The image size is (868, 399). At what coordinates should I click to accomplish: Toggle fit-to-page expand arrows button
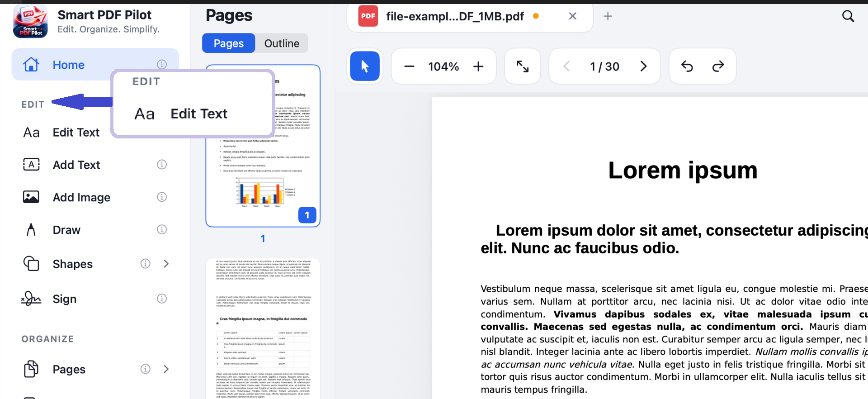(x=523, y=66)
